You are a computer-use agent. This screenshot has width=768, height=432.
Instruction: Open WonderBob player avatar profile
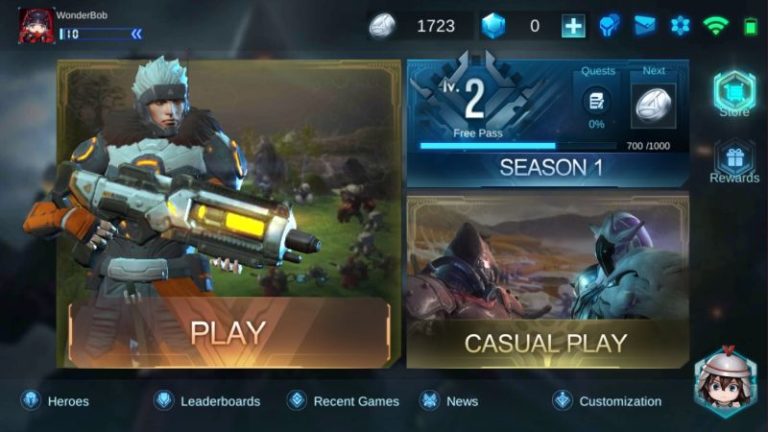[x=36, y=26]
